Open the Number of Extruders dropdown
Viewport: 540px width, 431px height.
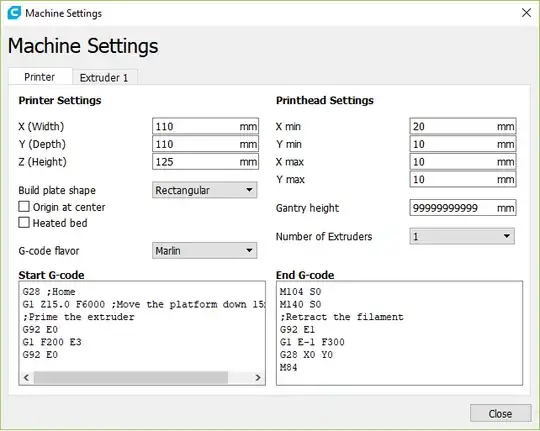point(462,236)
